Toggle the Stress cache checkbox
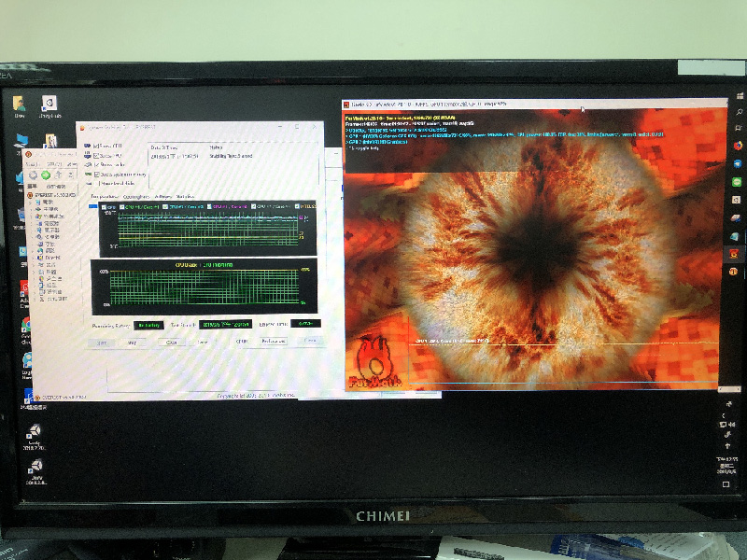Screen dimensions: 747x560 pos(97,165)
